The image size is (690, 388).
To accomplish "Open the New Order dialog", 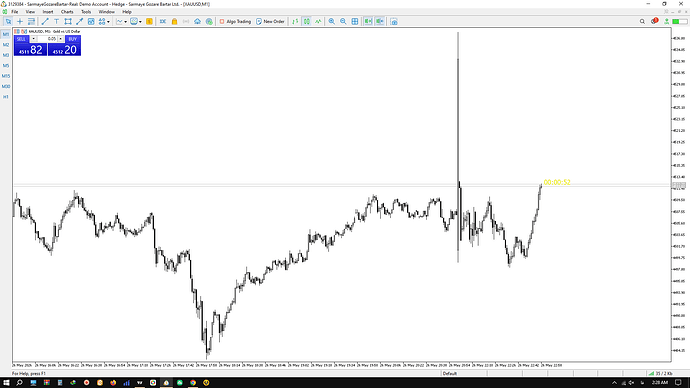I will (x=270, y=21).
